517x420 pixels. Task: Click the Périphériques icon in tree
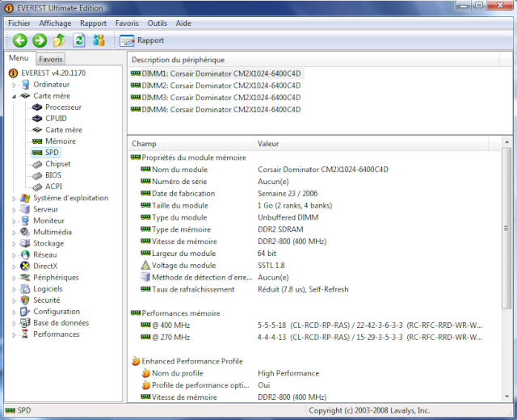click(x=25, y=277)
